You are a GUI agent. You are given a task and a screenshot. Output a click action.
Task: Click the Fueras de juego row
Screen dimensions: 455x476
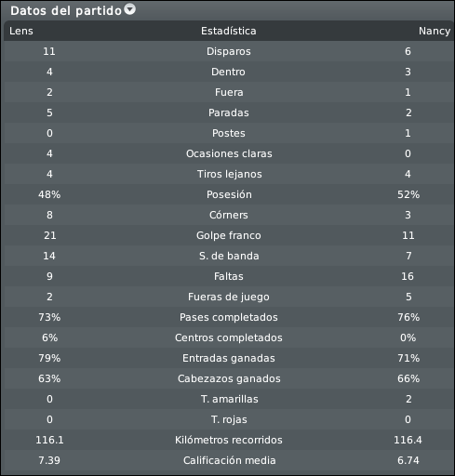[229, 297]
